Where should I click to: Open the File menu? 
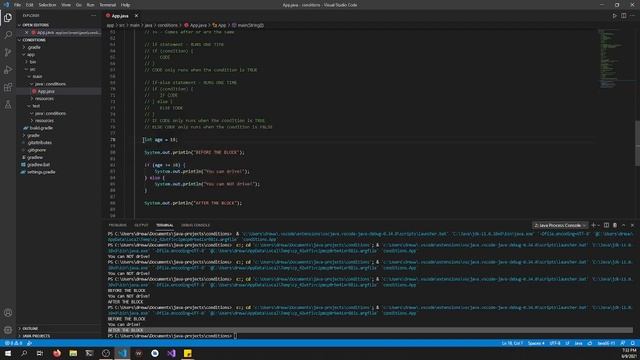pyautogui.click(x=17, y=5)
